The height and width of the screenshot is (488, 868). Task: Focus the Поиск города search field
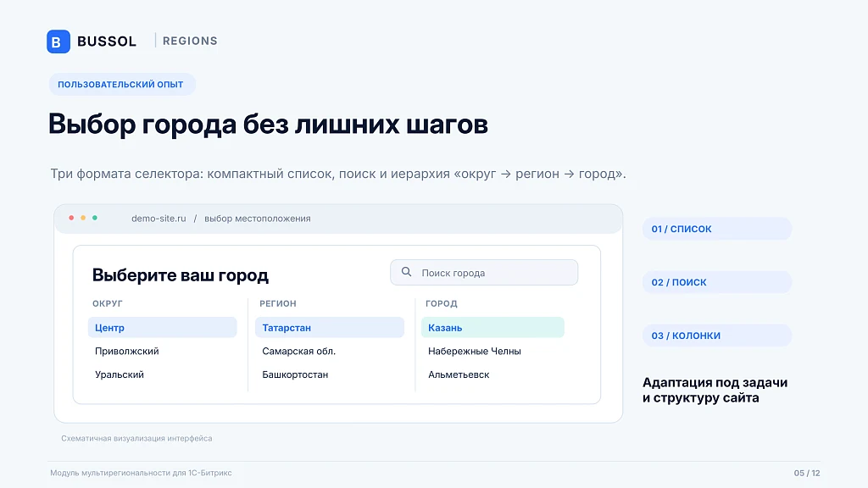tap(484, 272)
